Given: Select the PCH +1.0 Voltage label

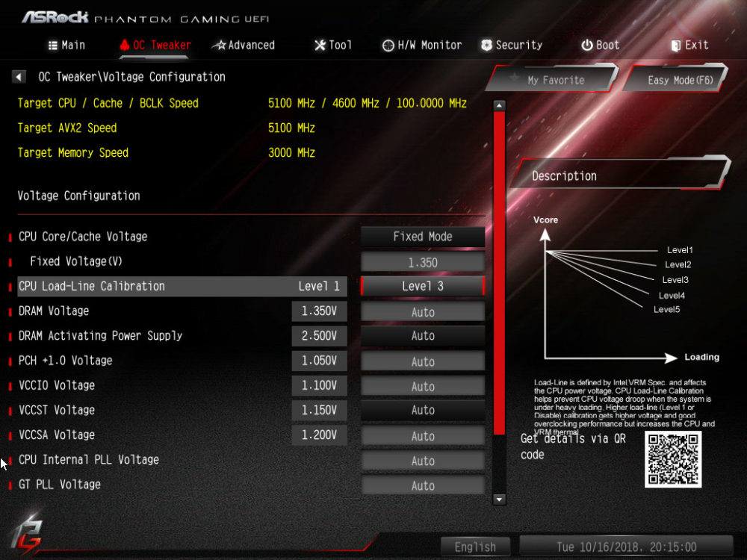Looking at the screenshot, I should 65,361.
